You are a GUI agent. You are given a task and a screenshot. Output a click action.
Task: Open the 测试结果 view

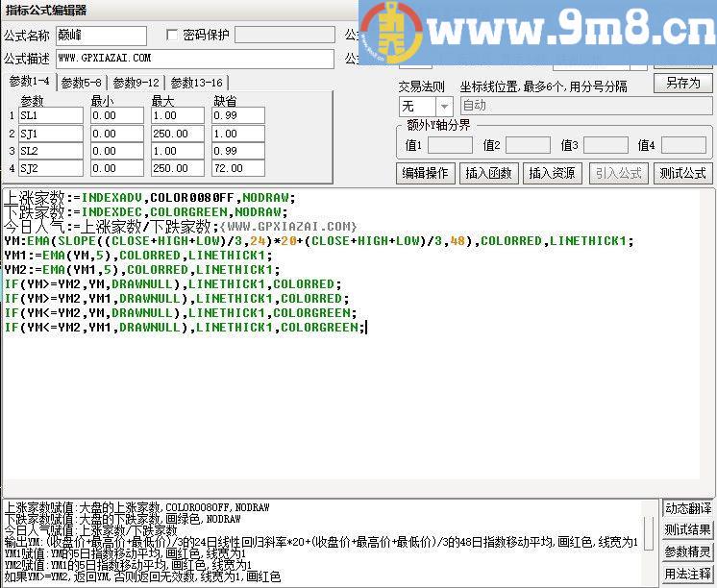pos(688,530)
